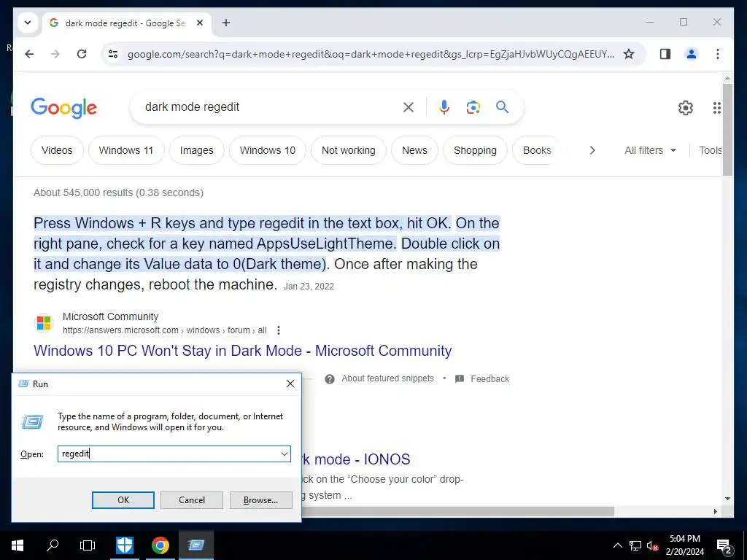
Task: Open the Google apps grid
Action: [x=717, y=108]
